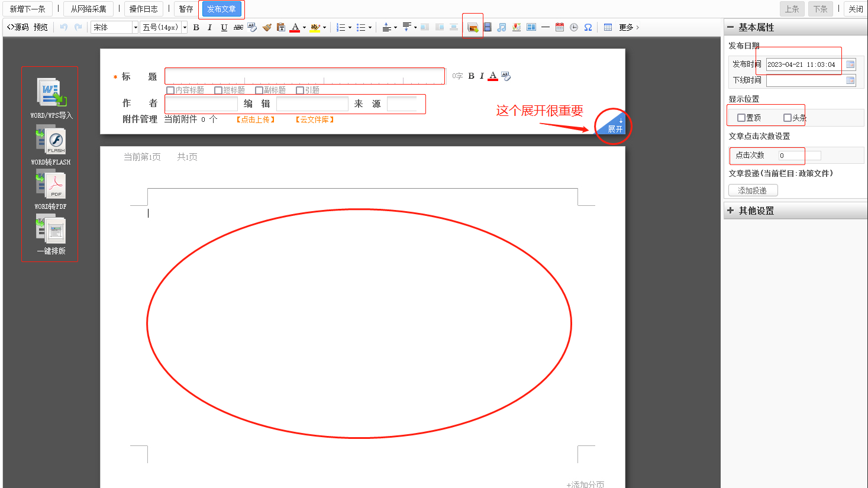Open the publish time calendar picker

point(850,64)
